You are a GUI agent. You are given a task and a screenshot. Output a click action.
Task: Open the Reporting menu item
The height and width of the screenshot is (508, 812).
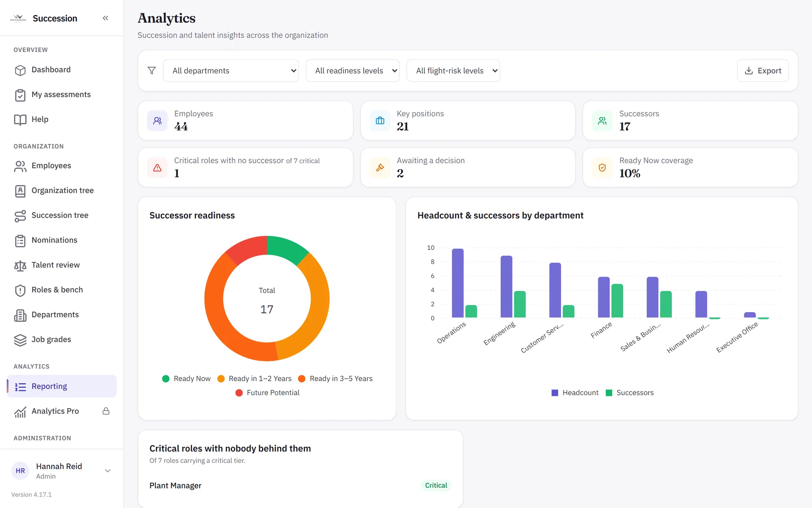(62, 386)
